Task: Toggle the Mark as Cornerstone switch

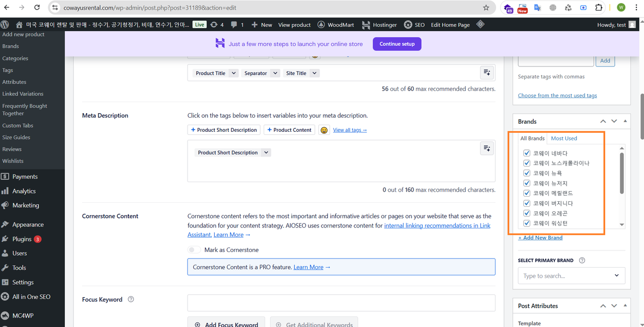Action: click(x=194, y=250)
